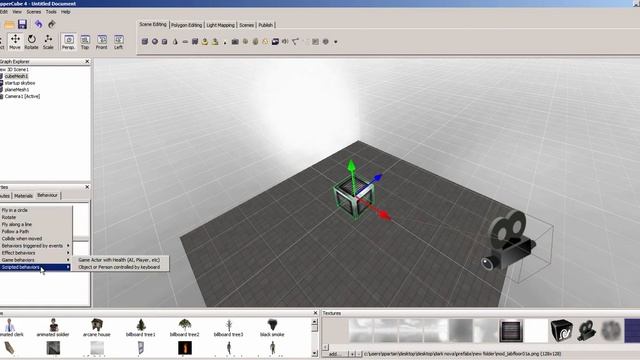This screenshot has width=640, height=360.
Task: Expand Game behaviors submenu
Action: pyautogui.click(x=36, y=260)
